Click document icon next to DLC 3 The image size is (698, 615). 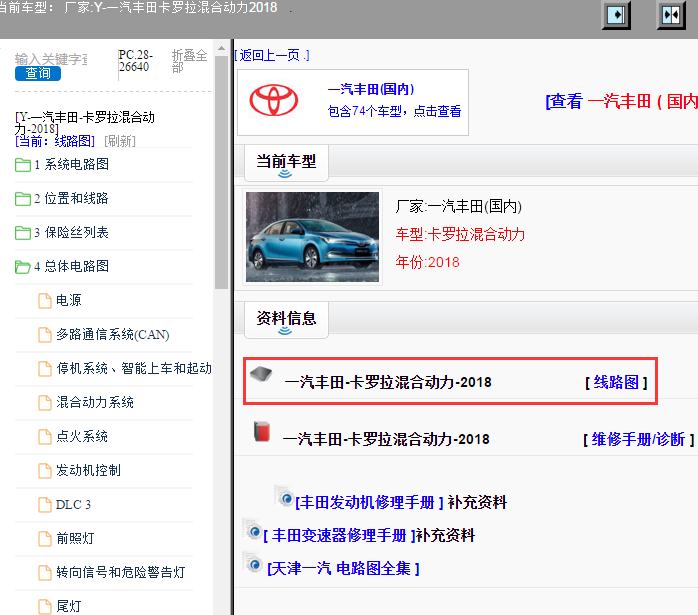[45, 505]
